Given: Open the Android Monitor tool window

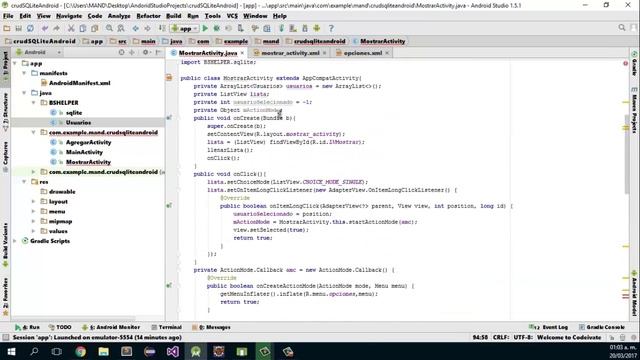Looking at the screenshot, I should (111, 327).
